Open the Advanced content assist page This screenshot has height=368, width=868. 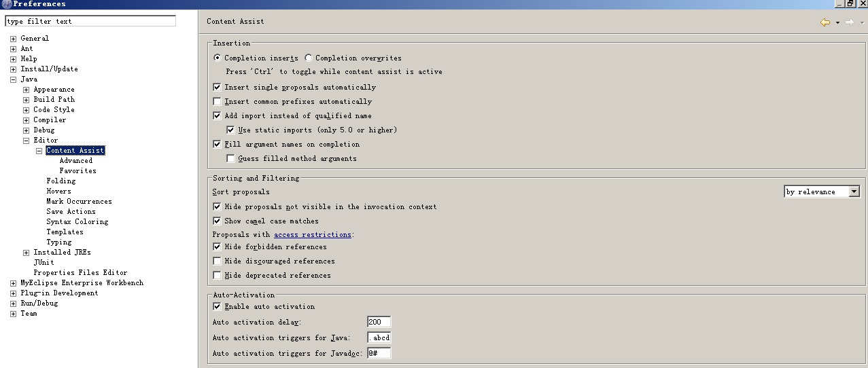[75, 161]
